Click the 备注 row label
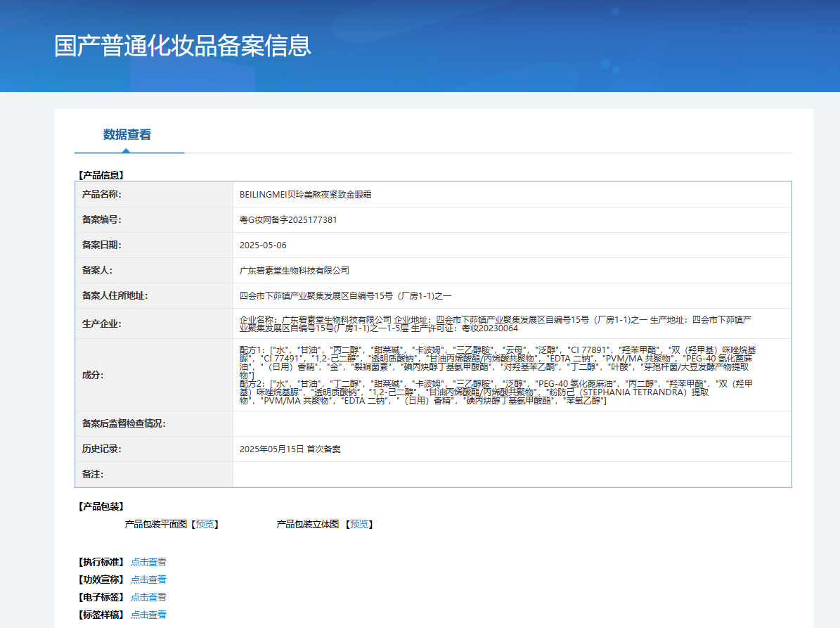Viewport: 840px width, 628px height. tap(93, 474)
